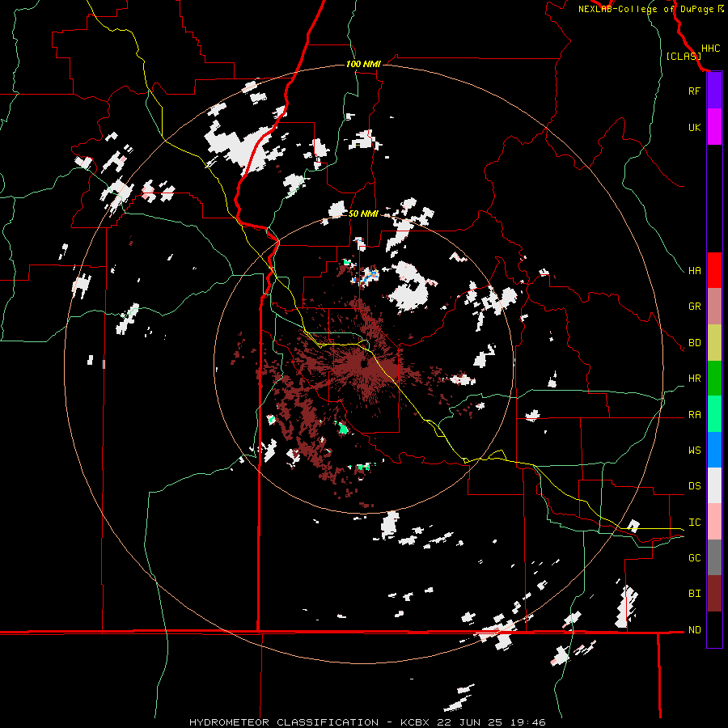Click the IC pink legend color block
Image resolution: width=728 pixels, height=728 pixels.
(x=714, y=522)
